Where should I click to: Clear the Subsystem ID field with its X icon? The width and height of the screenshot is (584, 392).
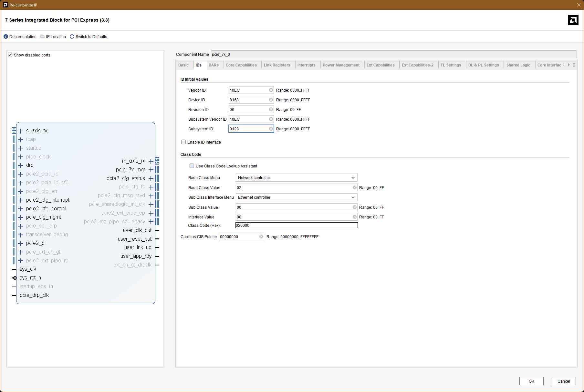coord(271,129)
